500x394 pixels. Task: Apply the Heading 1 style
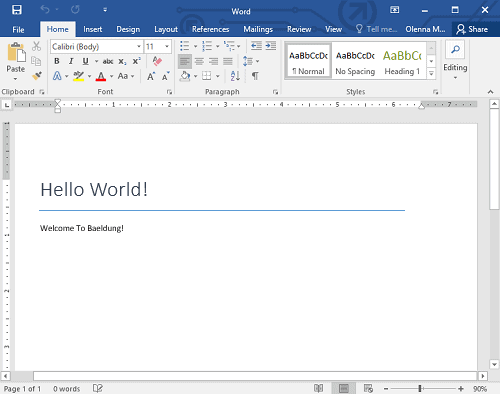[402, 61]
